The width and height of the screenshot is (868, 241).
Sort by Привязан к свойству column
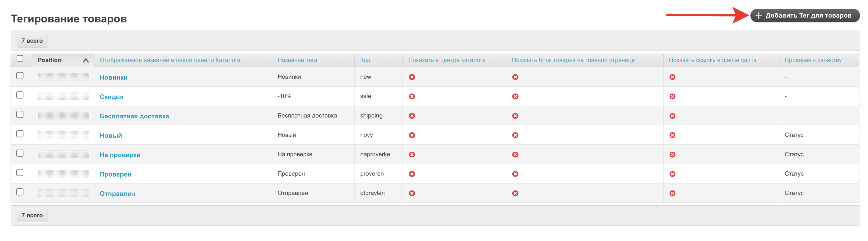click(812, 60)
